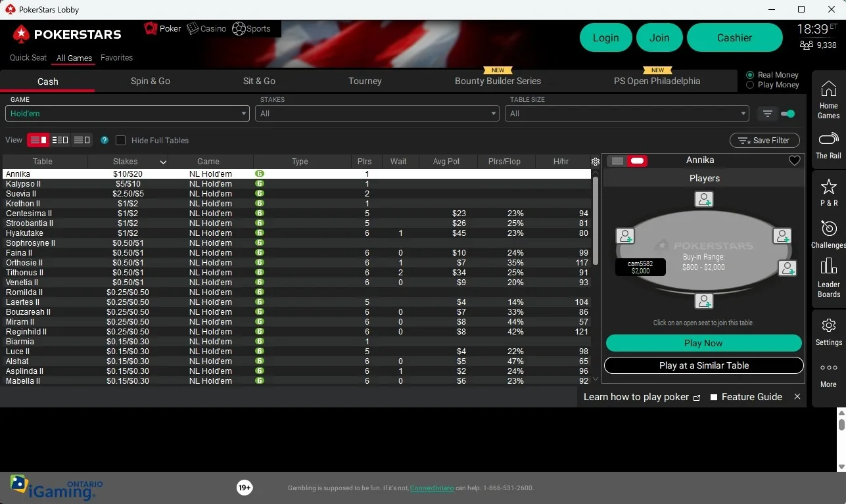The width and height of the screenshot is (846, 504).
Task: Click the Play Now button
Action: pyautogui.click(x=703, y=342)
